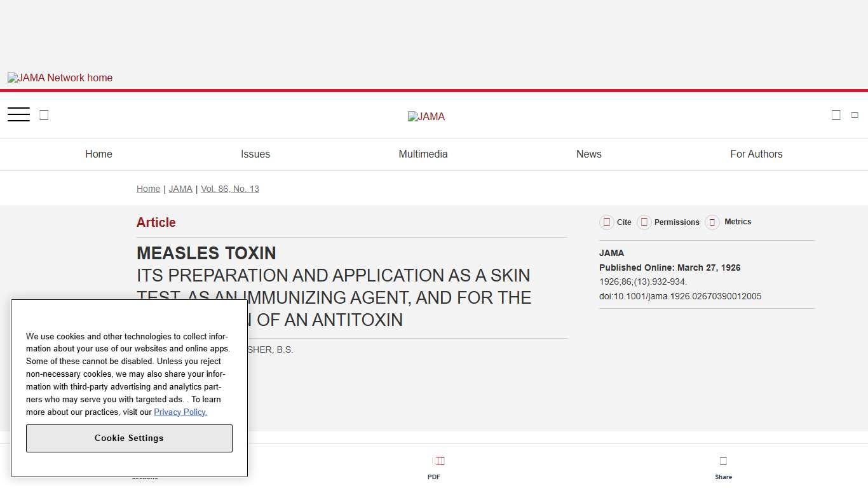Open the Issues navigation item
This screenshot has height=488, width=868.
coord(255,154)
